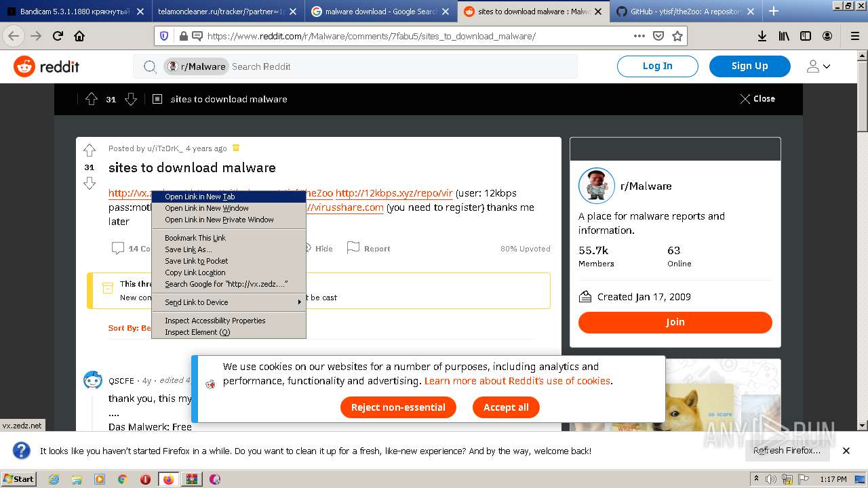The width and height of the screenshot is (868, 488).
Task: Open Firefox downloads panel
Action: (x=762, y=36)
